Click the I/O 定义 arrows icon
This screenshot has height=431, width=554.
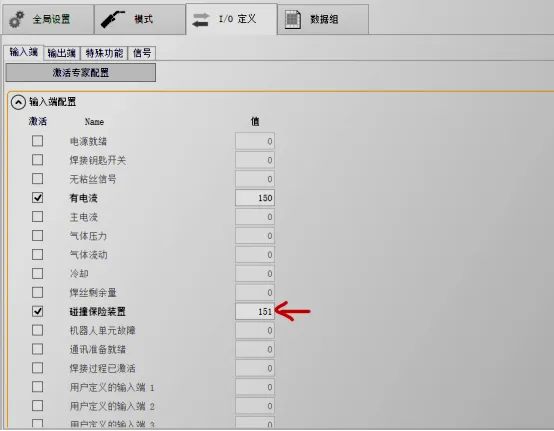[x=201, y=19]
